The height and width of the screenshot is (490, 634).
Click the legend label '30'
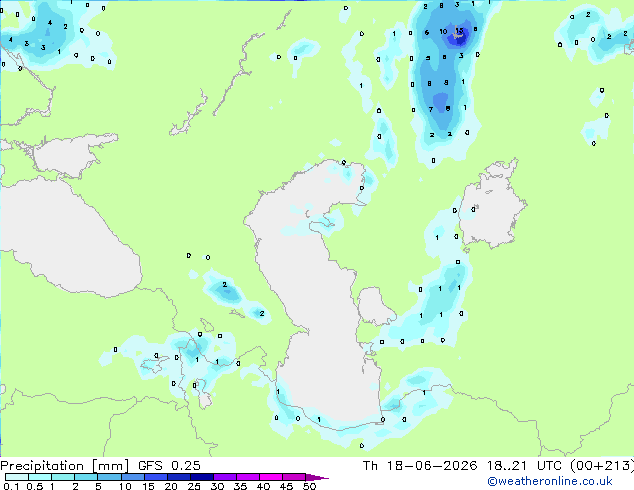pos(217,486)
